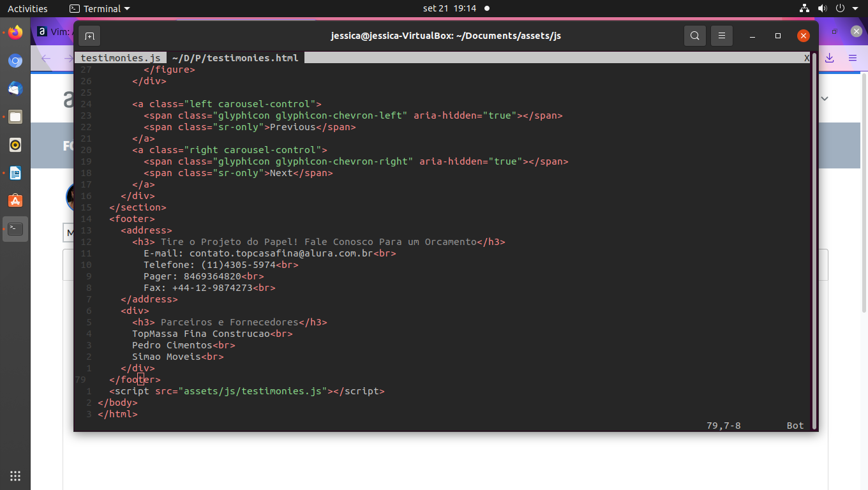Open a new terminal tab with the plus-tab icon
868x490 pixels.
(x=89, y=36)
